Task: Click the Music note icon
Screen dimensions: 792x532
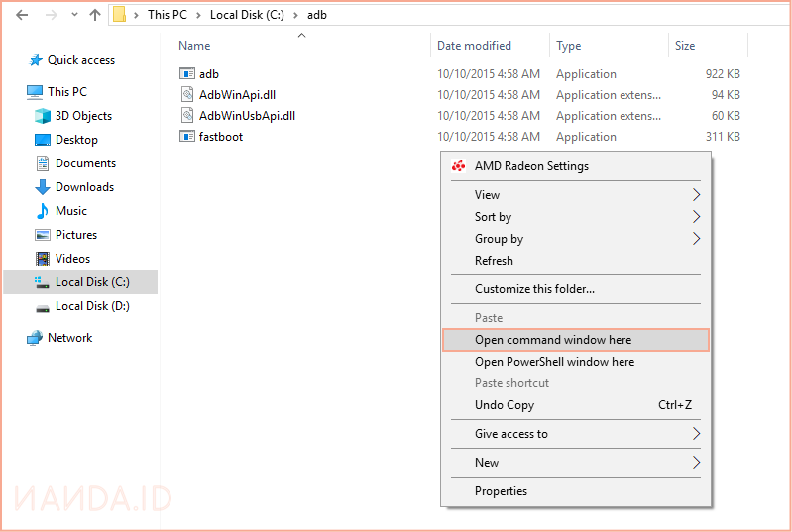Action: (x=43, y=211)
